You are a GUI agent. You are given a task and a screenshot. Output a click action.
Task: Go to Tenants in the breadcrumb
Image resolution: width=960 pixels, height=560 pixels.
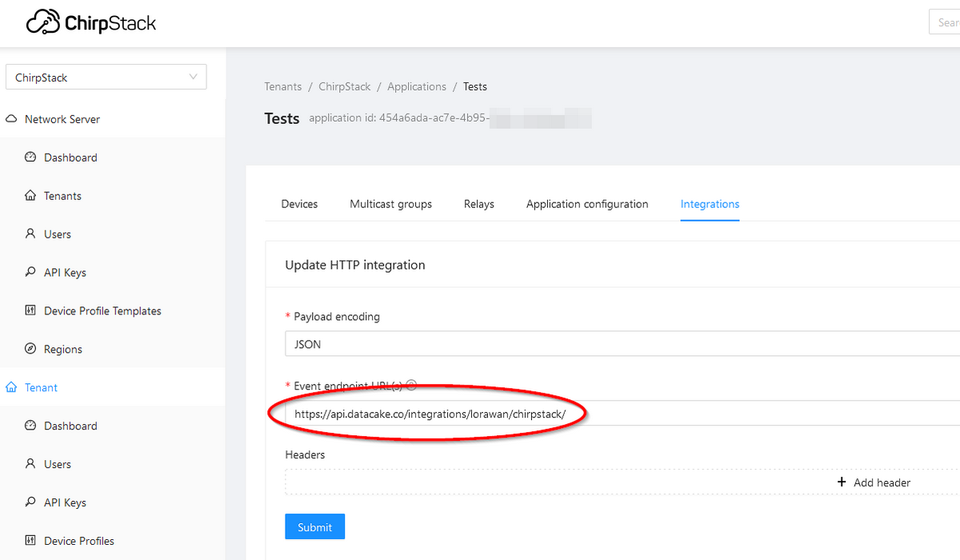283,86
